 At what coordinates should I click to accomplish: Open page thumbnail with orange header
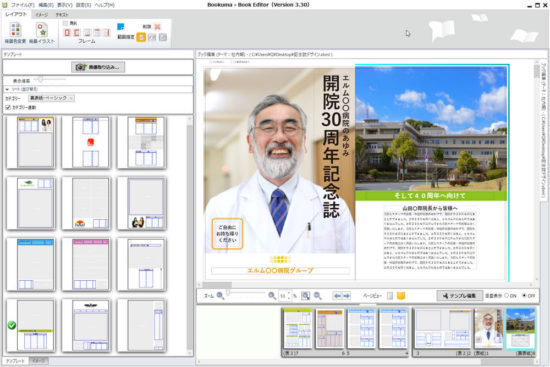(x=330, y=328)
